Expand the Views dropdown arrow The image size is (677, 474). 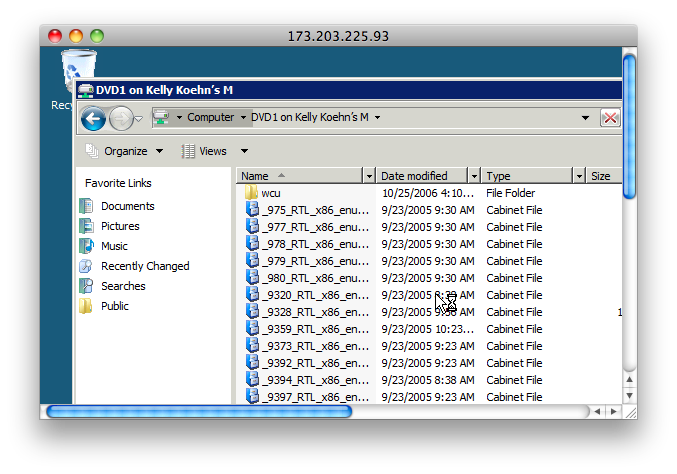pos(244,151)
